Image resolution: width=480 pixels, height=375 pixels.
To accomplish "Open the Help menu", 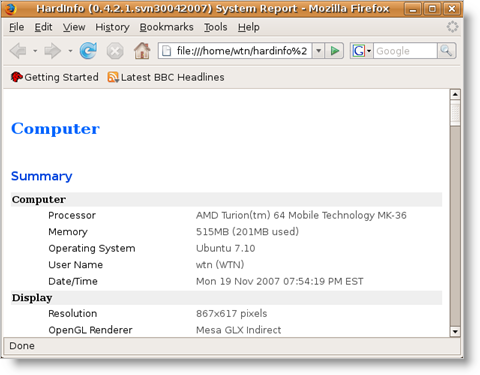I will [248, 27].
